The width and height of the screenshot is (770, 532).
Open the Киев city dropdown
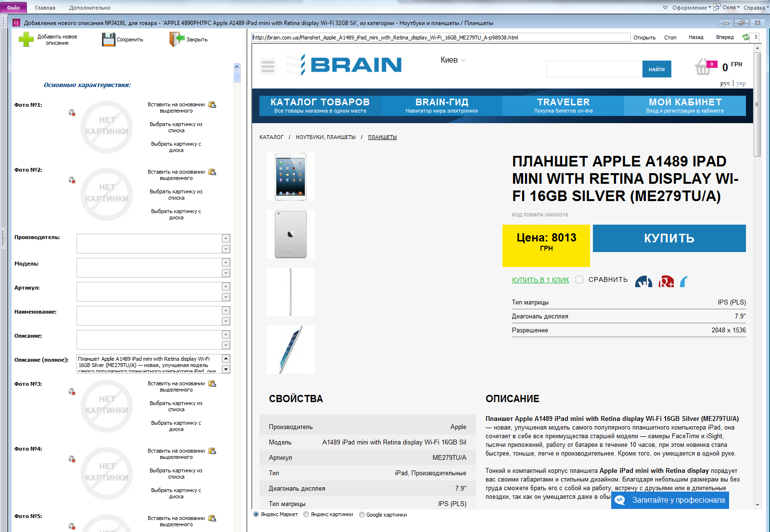point(453,60)
